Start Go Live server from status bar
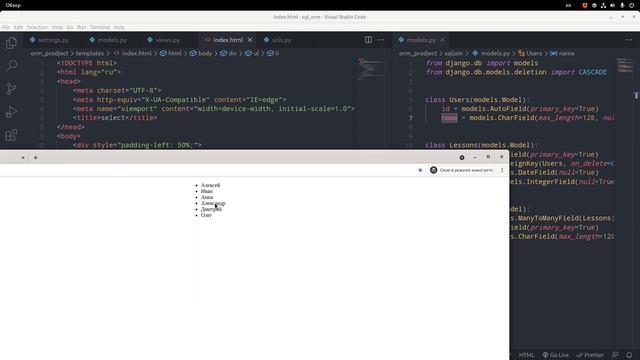640x360 pixels. 556,355
